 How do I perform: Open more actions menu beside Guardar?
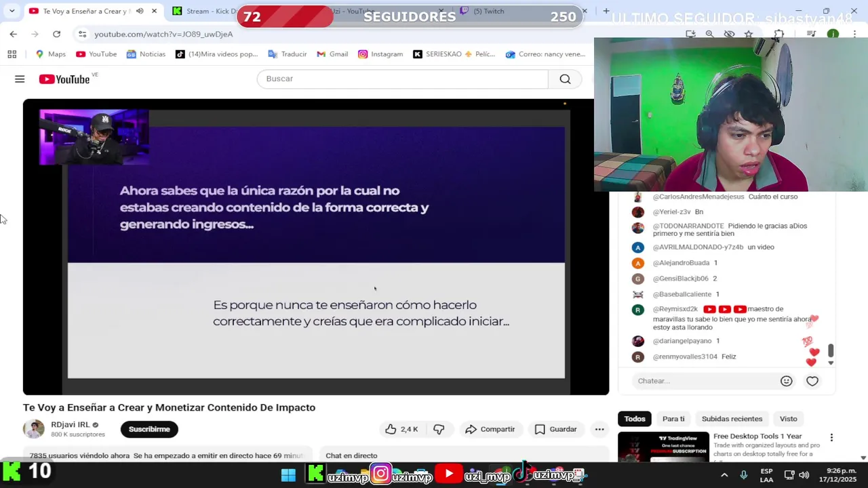[599, 429]
